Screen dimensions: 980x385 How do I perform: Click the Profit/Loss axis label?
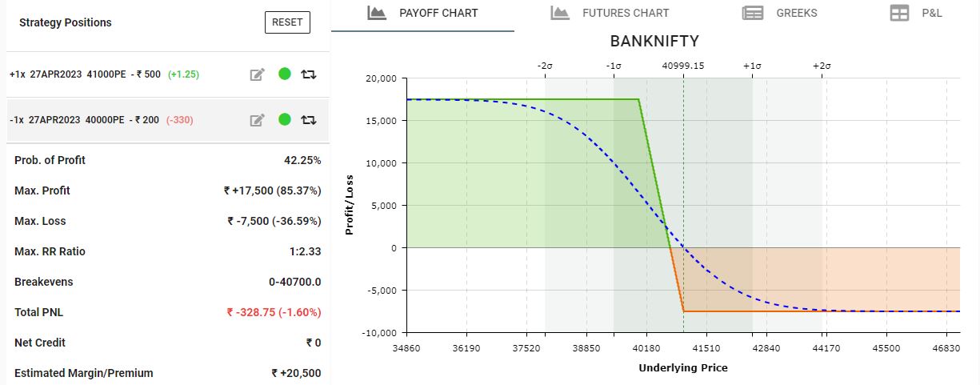coord(350,206)
